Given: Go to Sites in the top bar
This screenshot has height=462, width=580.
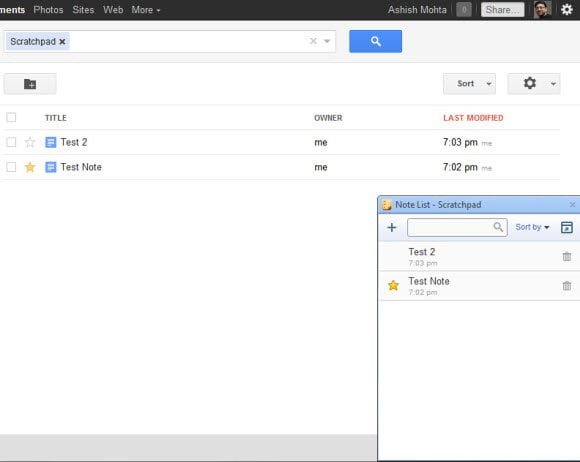Looking at the screenshot, I should coord(83,10).
